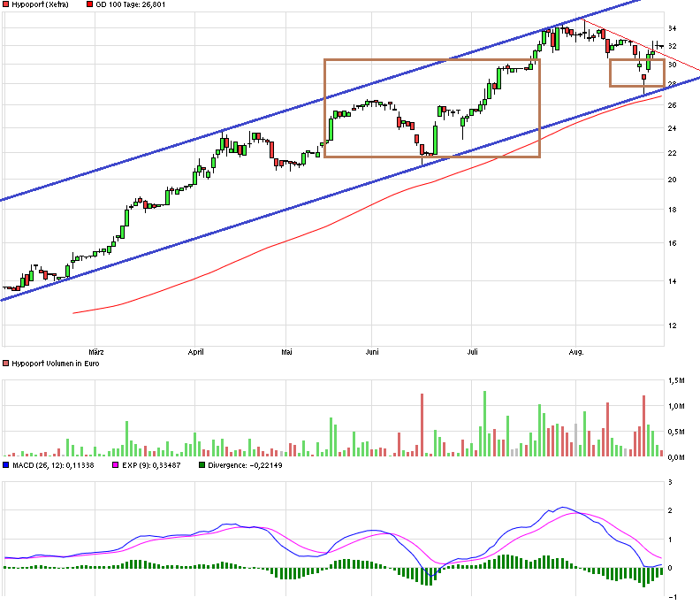Image resolution: width=700 pixels, height=605 pixels.
Task: Click the April month label
Action: coord(195,352)
